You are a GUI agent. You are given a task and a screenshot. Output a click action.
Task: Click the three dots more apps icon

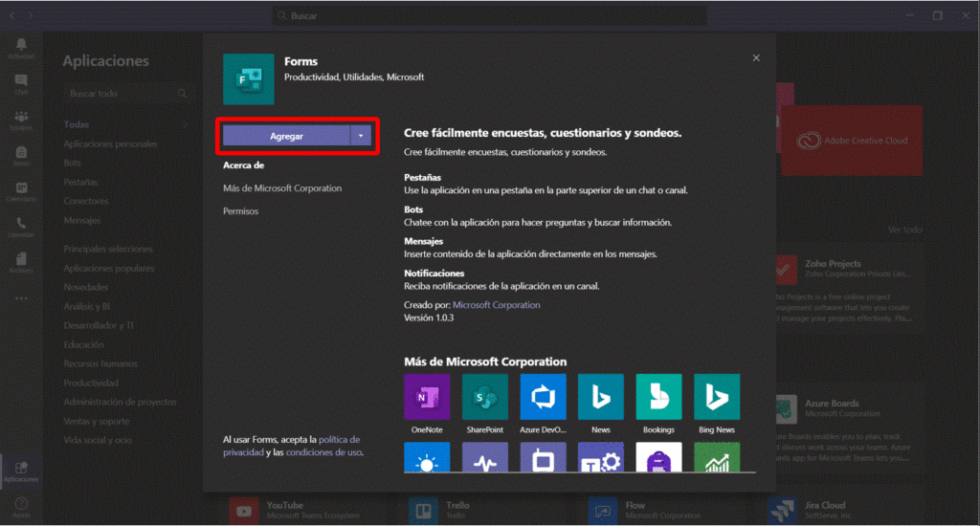(21, 297)
